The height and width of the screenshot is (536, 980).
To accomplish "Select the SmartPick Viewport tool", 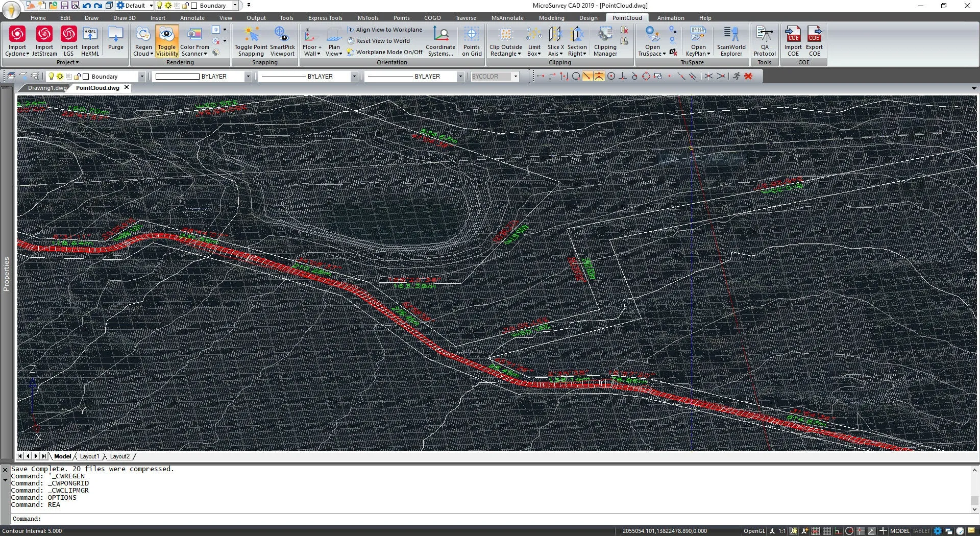I will click(282, 41).
